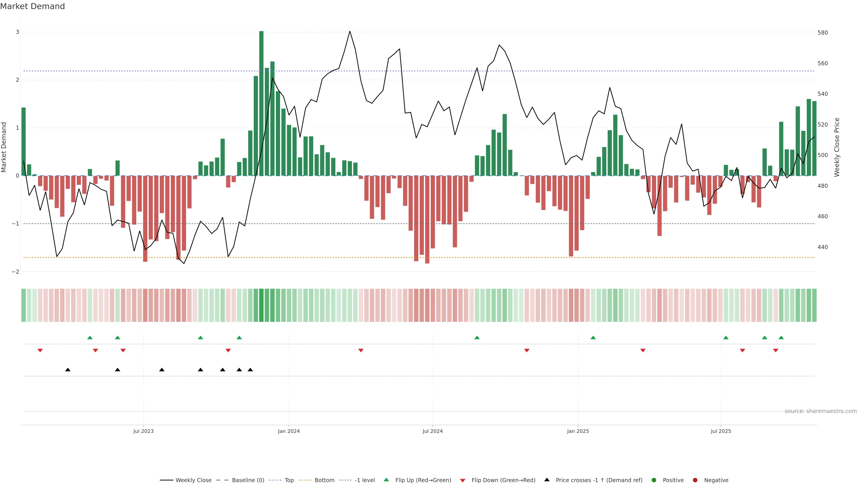Click the Weekly Close Price axis label
The image size is (868, 488).
coord(837,147)
